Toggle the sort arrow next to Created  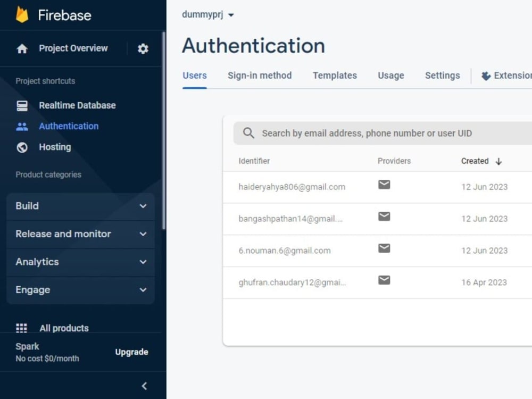click(498, 161)
